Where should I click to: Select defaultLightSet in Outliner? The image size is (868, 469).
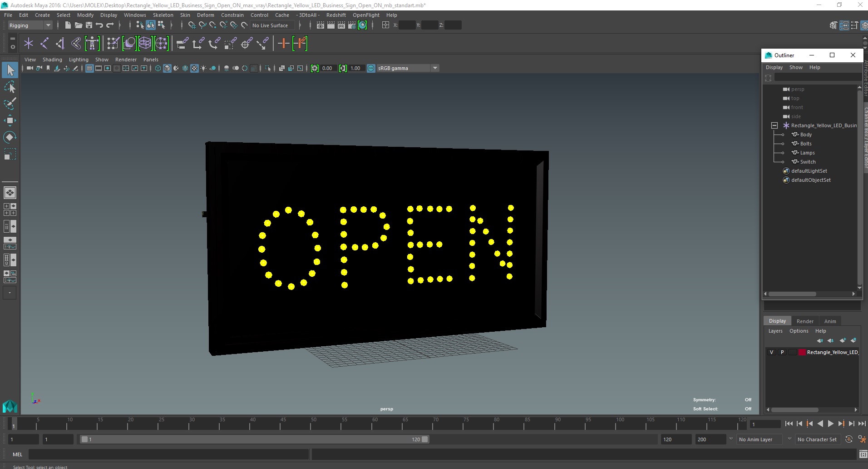pos(809,171)
